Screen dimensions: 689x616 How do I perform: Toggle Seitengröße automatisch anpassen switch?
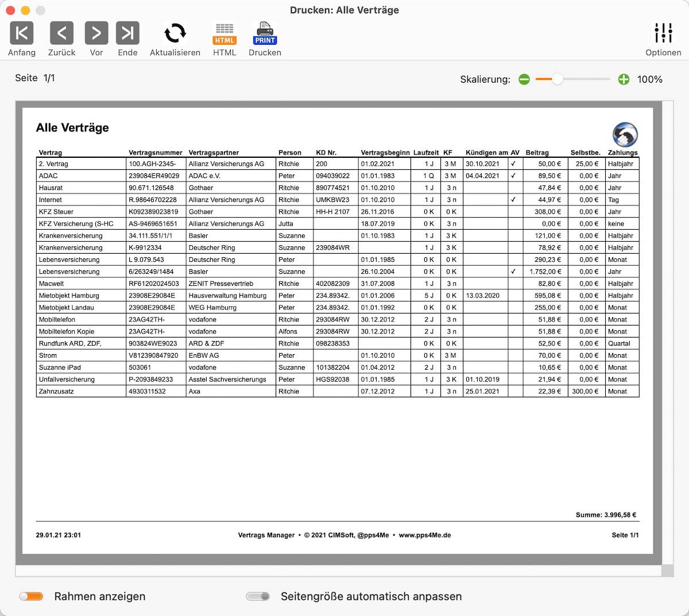[258, 596]
